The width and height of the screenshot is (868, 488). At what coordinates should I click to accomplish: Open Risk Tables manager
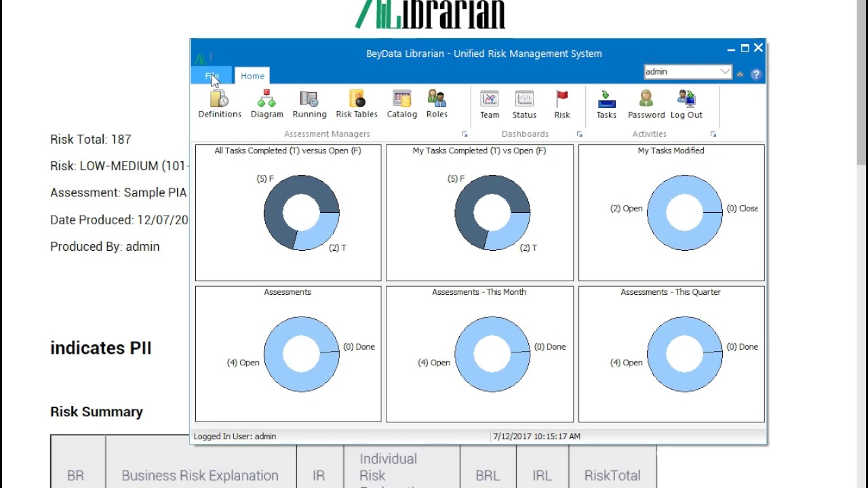tap(357, 104)
